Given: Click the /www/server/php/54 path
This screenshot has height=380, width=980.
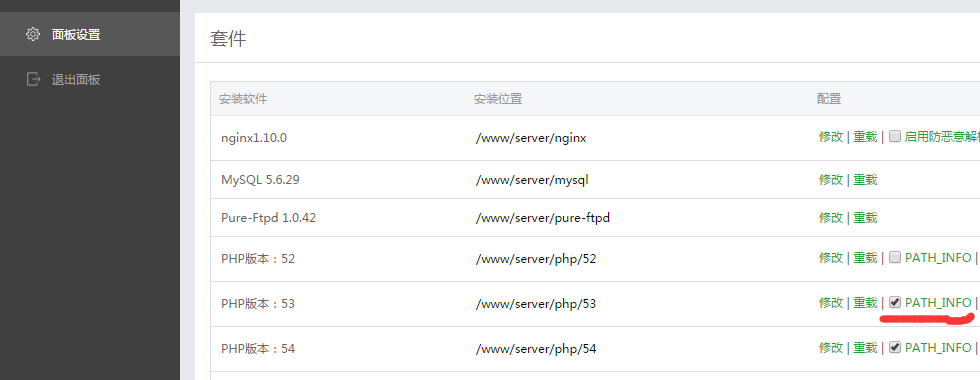Looking at the screenshot, I should [x=536, y=348].
